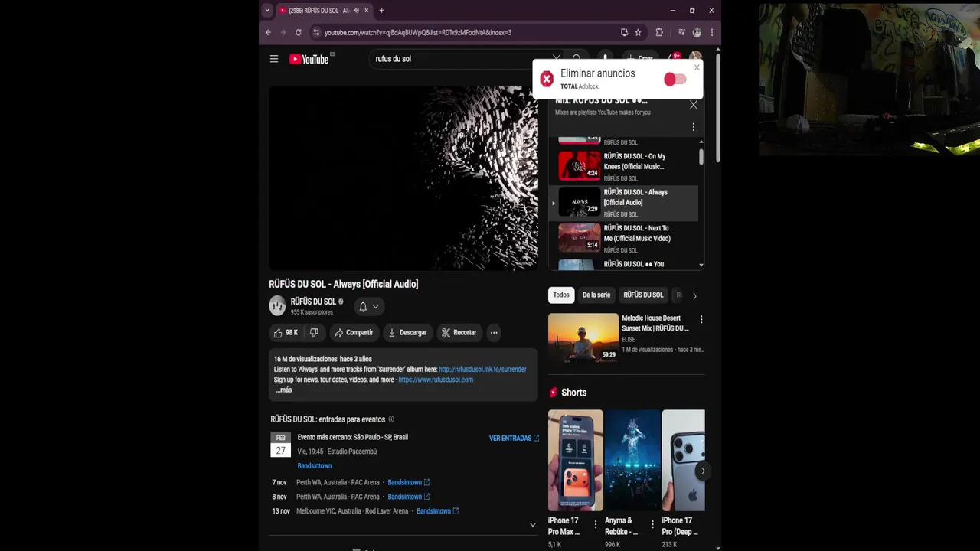This screenshot has height=551, width=980.
Task: Open the iPhone 17 Pro Max short
Action: coord(575,461)
